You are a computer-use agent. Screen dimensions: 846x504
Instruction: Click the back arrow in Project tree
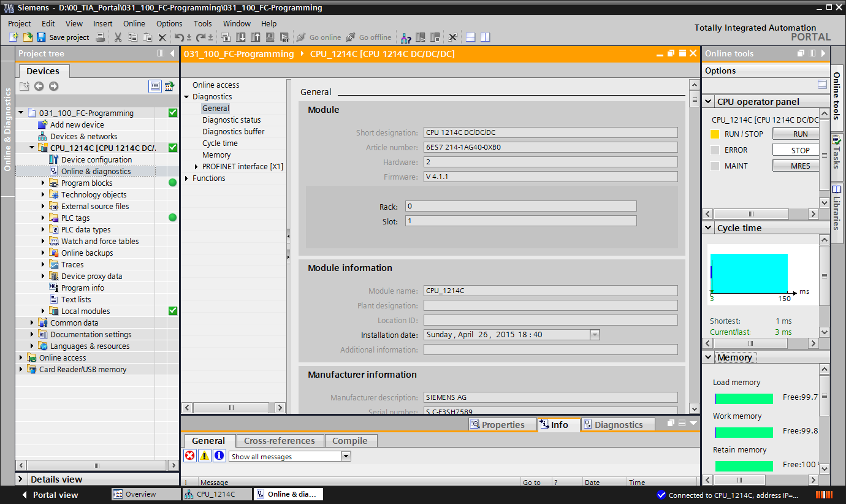pos(39,86)
